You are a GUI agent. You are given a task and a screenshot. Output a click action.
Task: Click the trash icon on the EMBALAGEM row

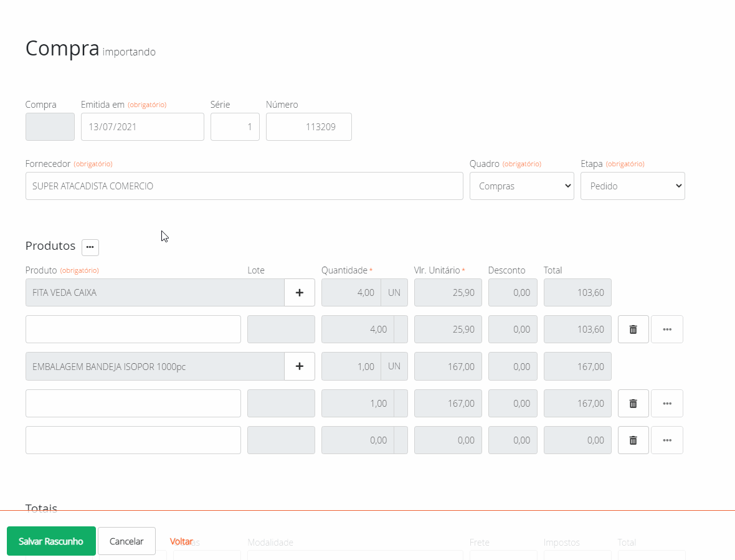pos(633,403)
